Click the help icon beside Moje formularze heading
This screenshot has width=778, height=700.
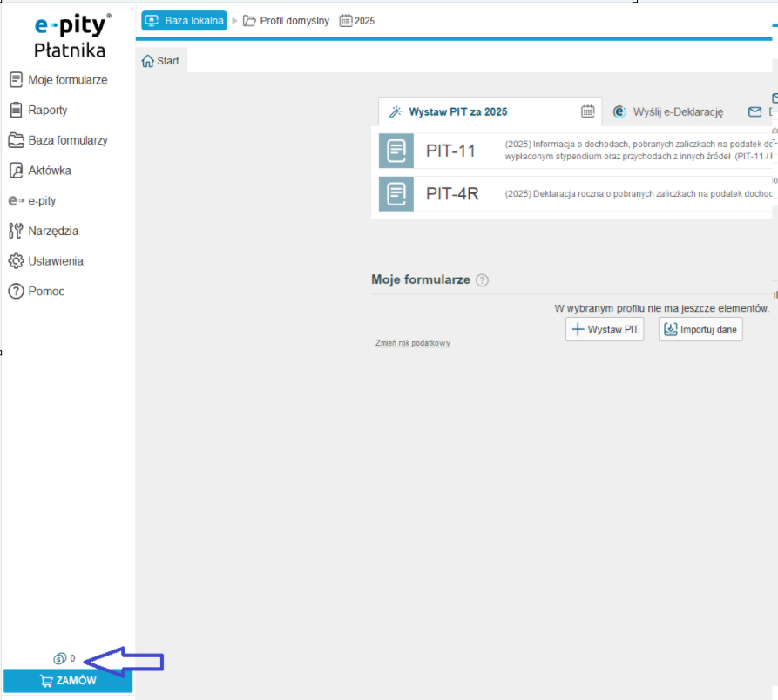[483, 280]
